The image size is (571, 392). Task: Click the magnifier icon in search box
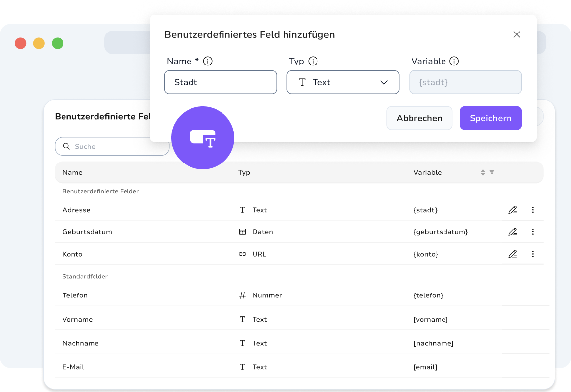[66, 146]
